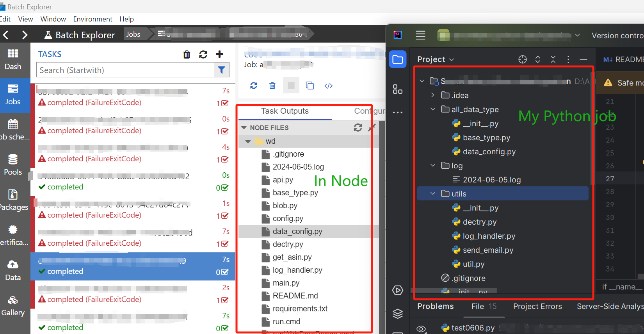Collapse the utils folder in Project tree
Image resolution: width=644 pixels, height=334 pixels.
433,194
